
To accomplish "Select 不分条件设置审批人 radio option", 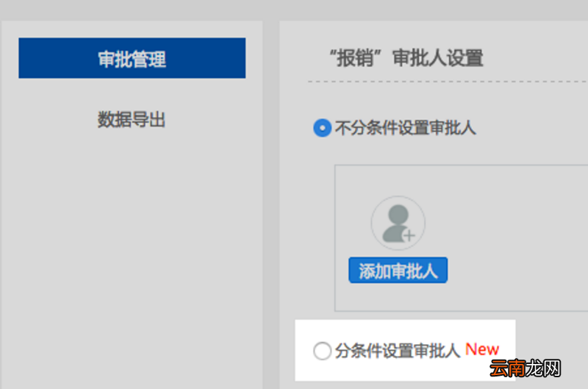I will pos(322,128).
